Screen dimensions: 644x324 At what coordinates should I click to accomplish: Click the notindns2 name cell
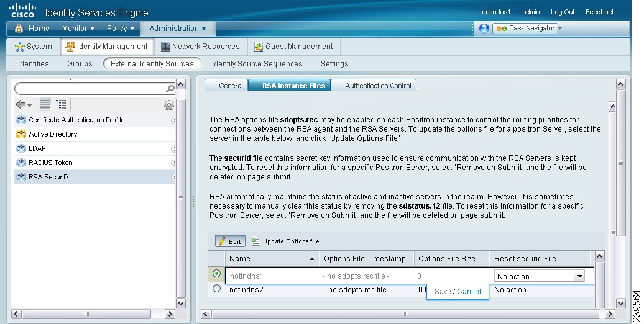[x=246, y=289]
